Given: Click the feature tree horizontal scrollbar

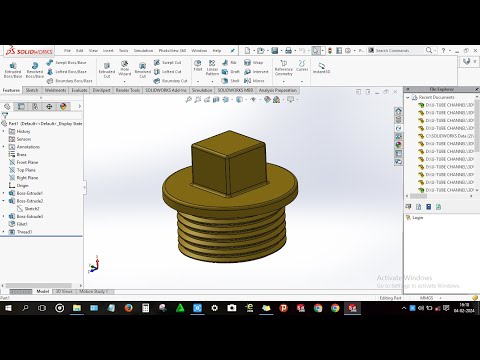Looking at the screenshot, I should coord(38,286).
